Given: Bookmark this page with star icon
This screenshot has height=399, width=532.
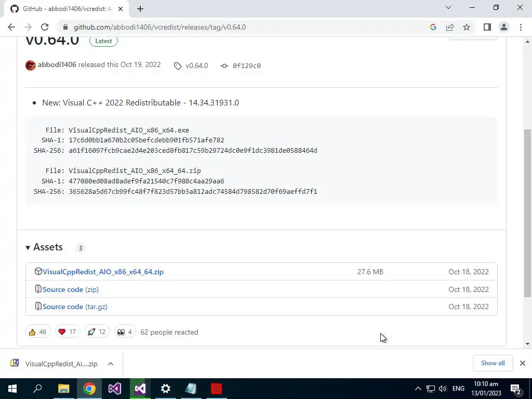Looking at the screenshot, I should tap(467, 27).
